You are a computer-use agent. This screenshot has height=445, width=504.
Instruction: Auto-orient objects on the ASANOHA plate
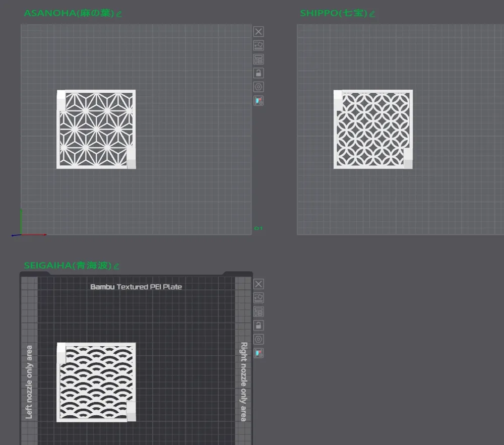pyautogui.click(x=259, y=45)
